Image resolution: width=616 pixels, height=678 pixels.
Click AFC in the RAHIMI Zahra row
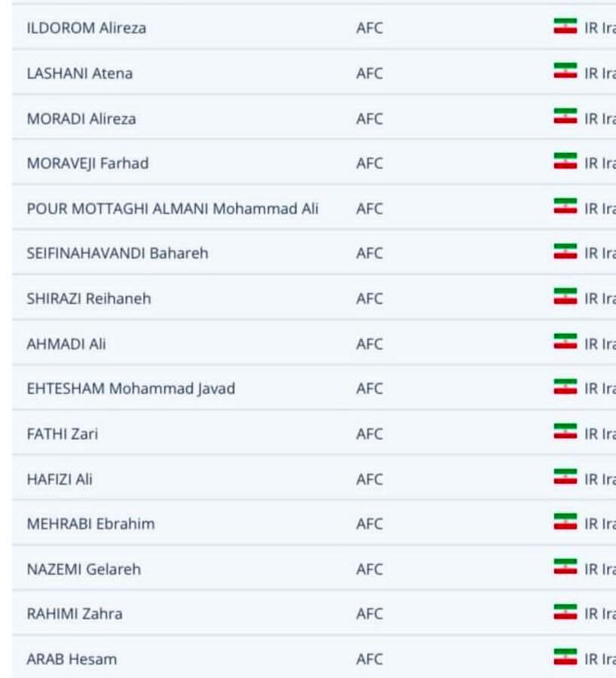point(370,613)
